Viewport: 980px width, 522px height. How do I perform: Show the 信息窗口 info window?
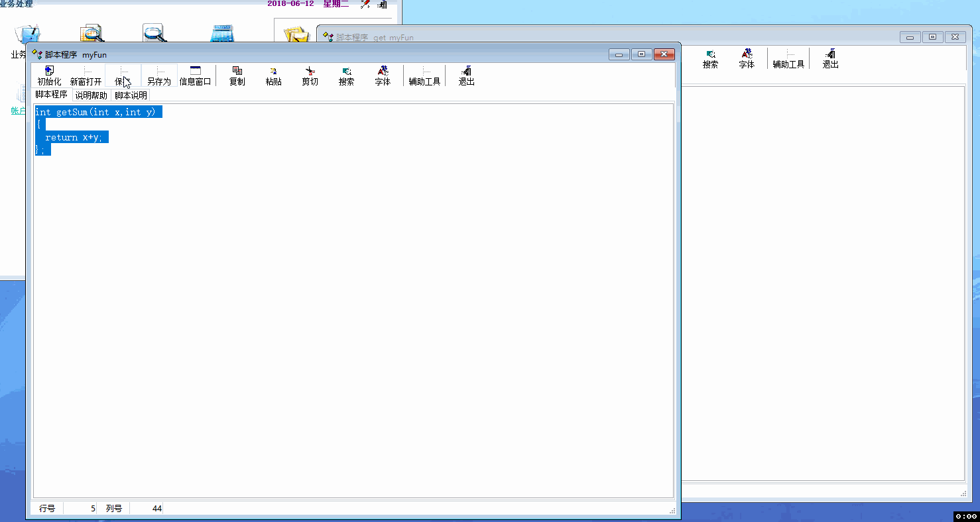(196, 76)
